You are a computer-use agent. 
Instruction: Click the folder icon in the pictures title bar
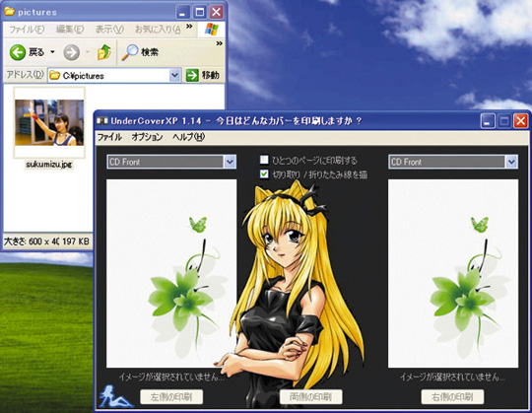pyautogui.click(x=9, y=12)
